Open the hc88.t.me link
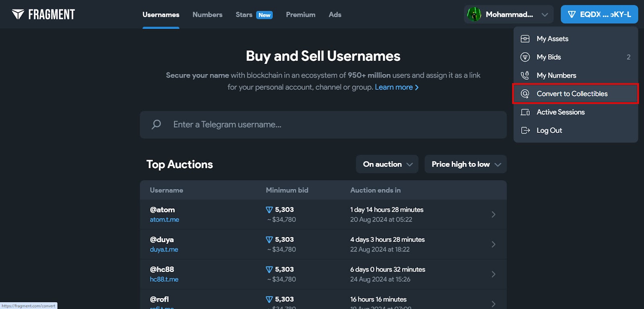The height and width of the screenshot is (309, 644). coord(164,279)
